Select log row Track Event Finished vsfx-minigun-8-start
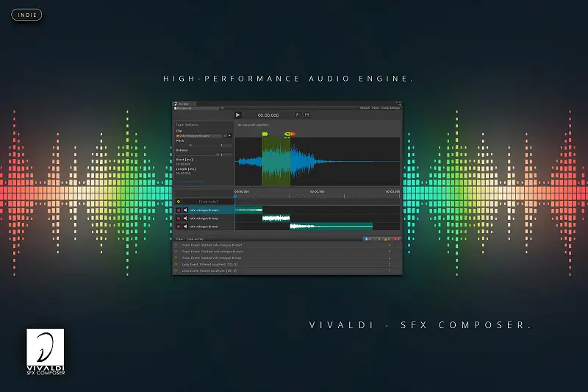The width and height of the screenshot is (588, 392). (287, 252)
